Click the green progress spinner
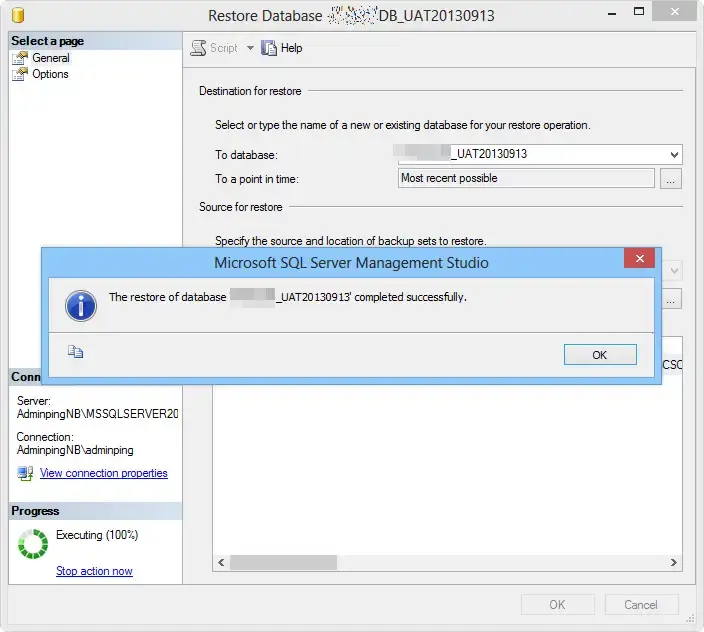 click(33, 544)
